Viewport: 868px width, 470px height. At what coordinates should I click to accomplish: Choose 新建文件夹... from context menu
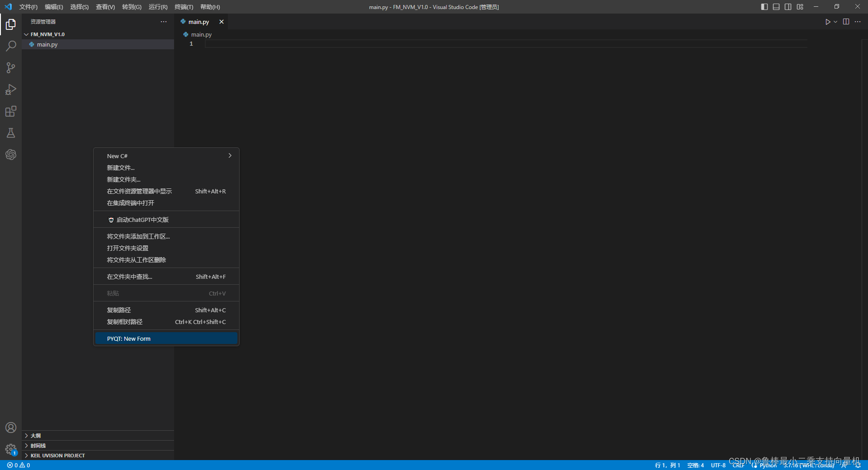click(x=166, y=179)
